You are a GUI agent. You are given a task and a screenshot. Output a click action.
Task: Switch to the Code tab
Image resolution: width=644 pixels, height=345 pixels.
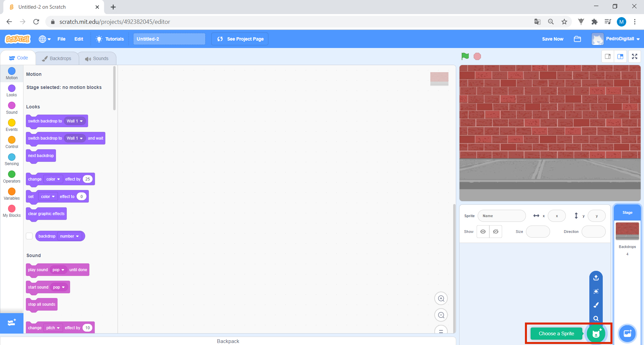click(x=18, y=58)
